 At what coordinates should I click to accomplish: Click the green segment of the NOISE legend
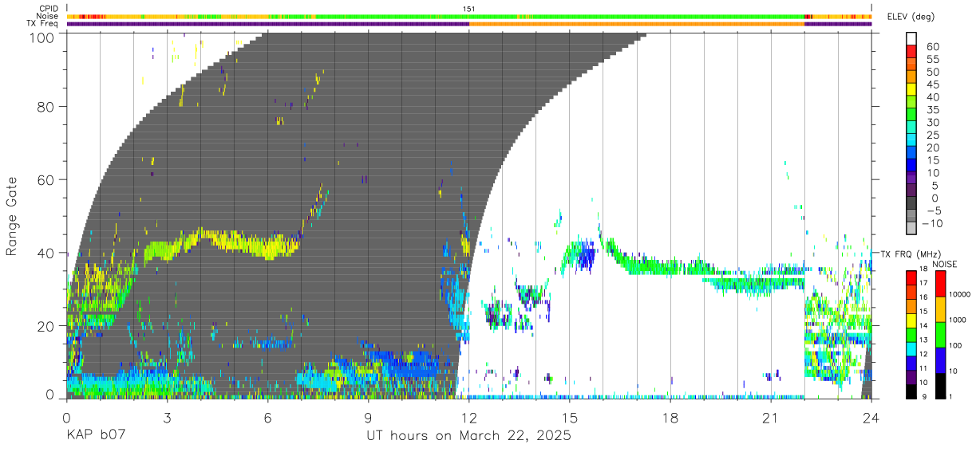pyautogui.click(x=940, y=334)
